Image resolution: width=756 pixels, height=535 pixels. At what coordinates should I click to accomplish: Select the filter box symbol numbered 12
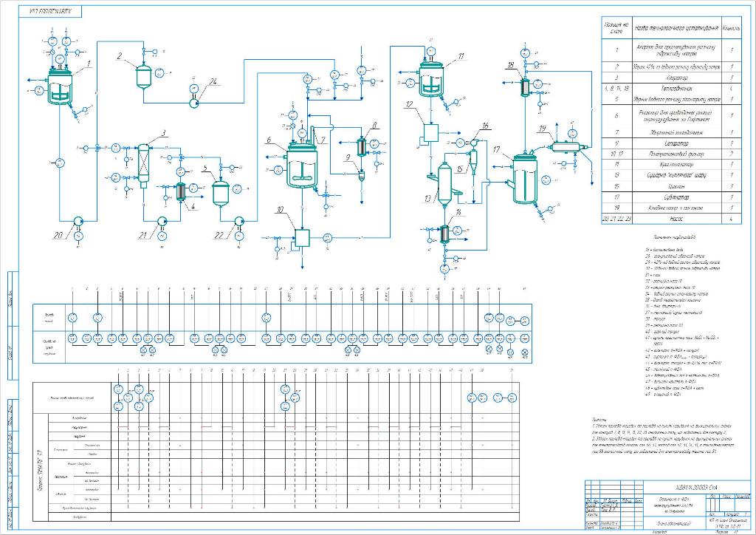(x=430, y=132)
